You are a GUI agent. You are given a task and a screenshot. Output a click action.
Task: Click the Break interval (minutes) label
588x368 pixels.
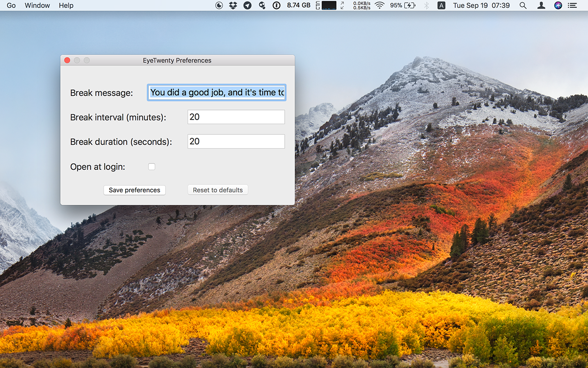coord(118,117)
